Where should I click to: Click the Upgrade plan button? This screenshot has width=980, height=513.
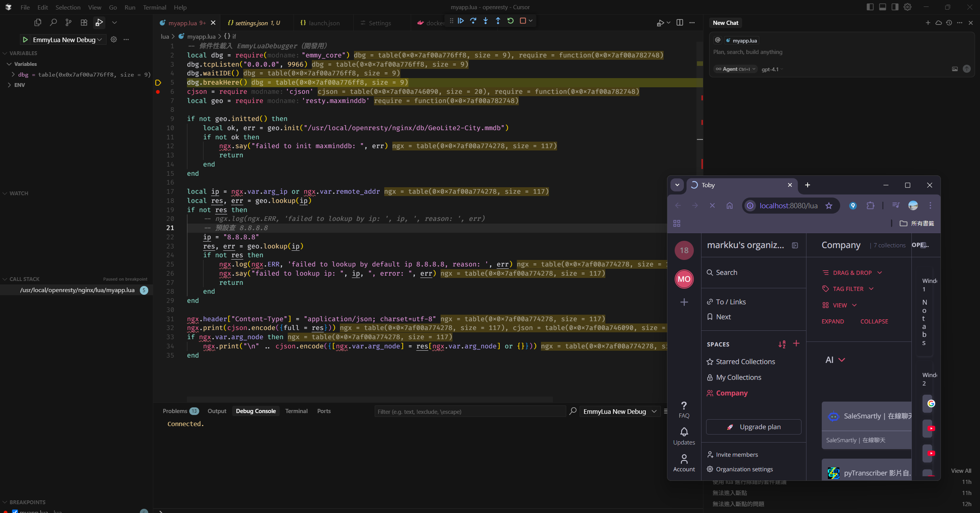(x=753, y=427)
